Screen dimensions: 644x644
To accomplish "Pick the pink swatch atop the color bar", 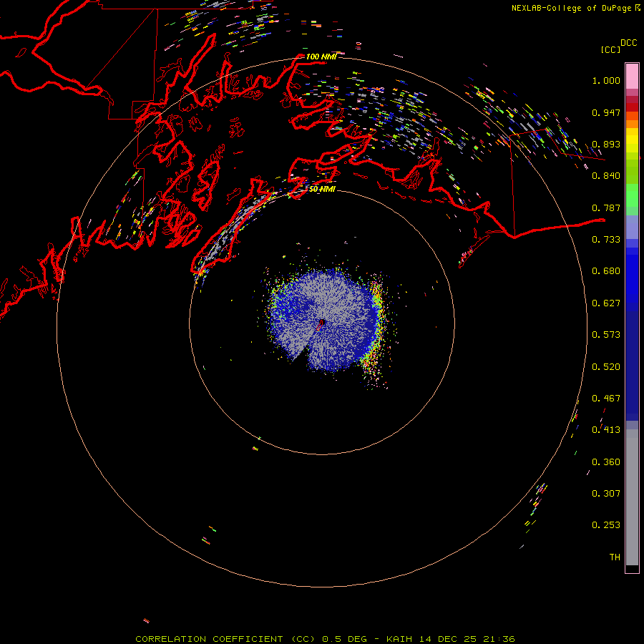I will pyautogui.click(x=632, y=76).
